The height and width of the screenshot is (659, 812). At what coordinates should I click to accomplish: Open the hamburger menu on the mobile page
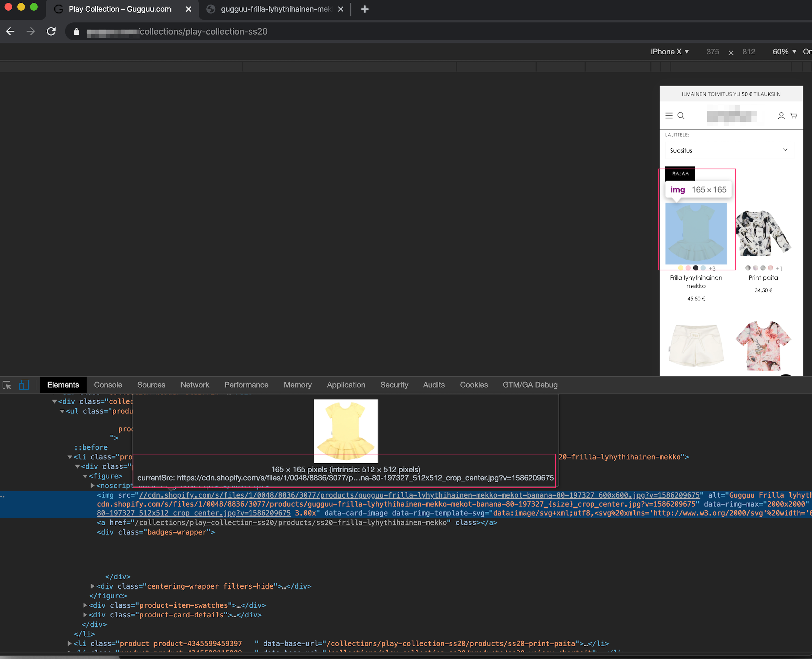tap(669, 116)
